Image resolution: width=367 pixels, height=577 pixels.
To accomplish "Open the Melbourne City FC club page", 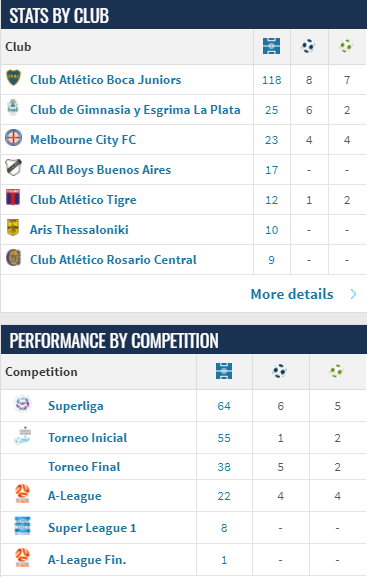I will click(x=83, y=140).
